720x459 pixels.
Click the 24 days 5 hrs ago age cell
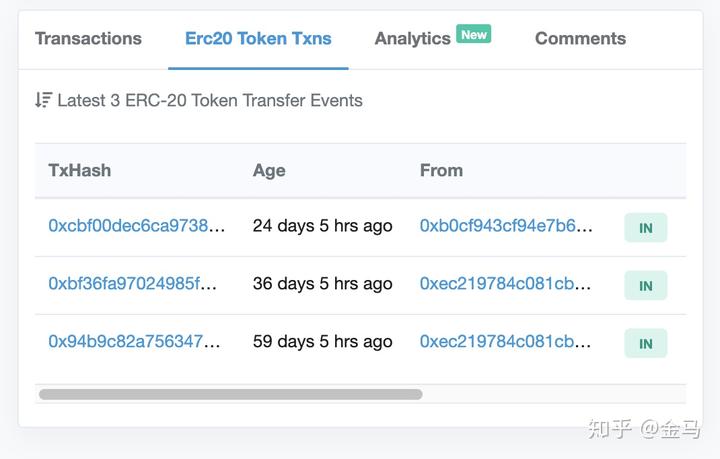click(322, 226)
